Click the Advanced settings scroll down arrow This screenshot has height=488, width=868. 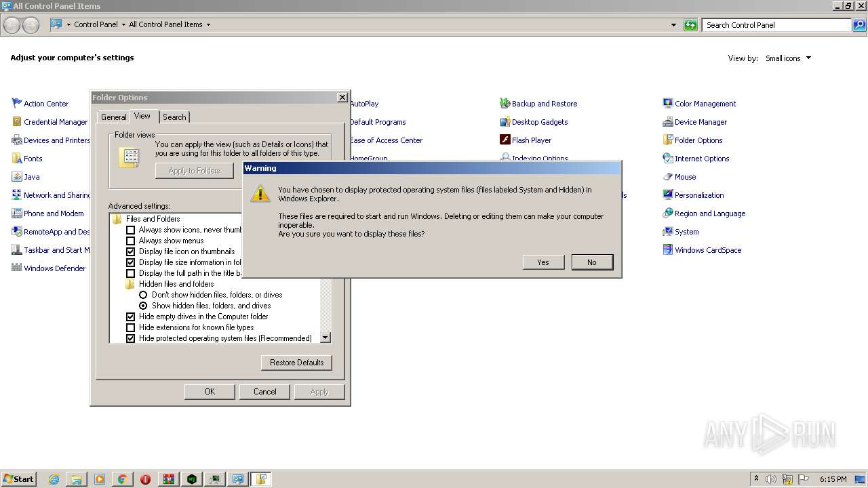pos(325,338)
